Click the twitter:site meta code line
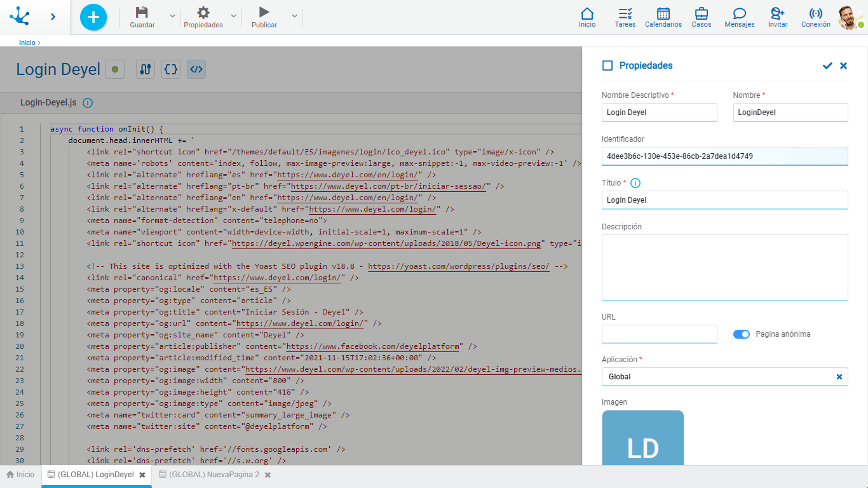This screenshot has height=488, width=868. point(207,426)
